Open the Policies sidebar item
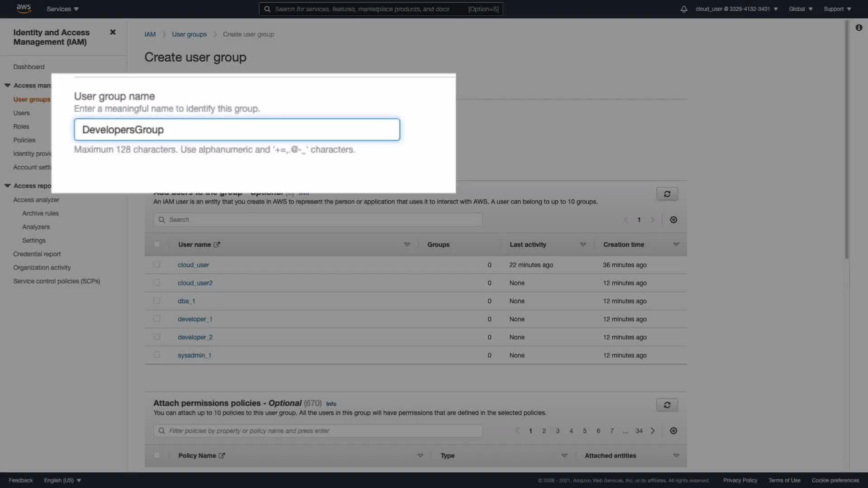This screenshot has width=868, height=488. click(24, 140)
